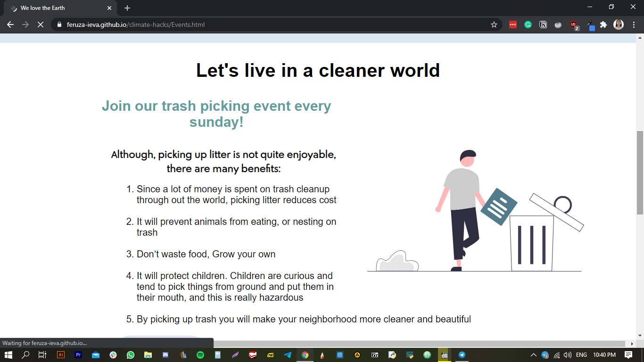
Task: Open the Chrome three-dot menu
Action: point(634,25)
